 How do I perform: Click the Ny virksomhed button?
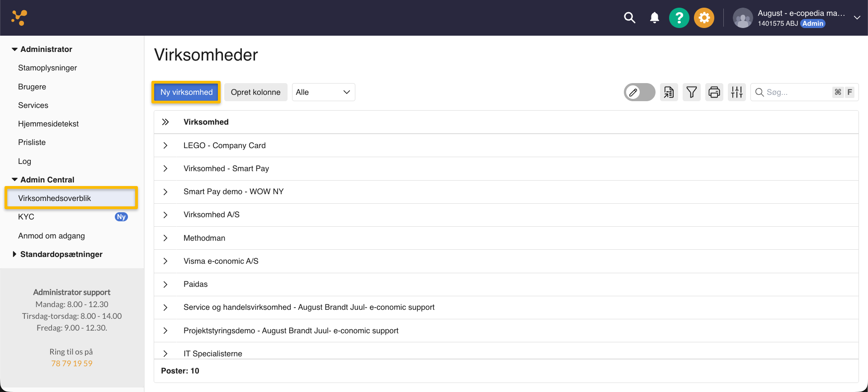coord(186,92)
